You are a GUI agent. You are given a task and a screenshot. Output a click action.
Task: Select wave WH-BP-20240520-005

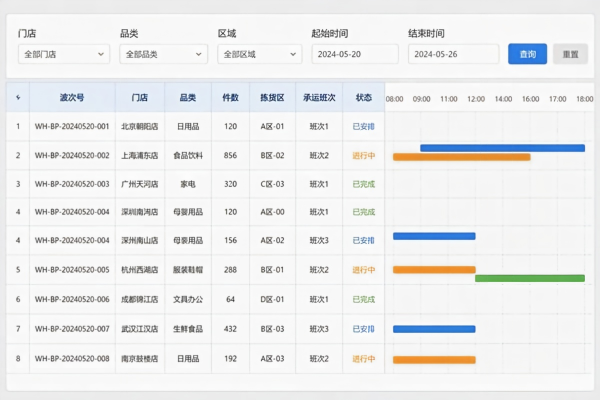(x=72, y=270)
